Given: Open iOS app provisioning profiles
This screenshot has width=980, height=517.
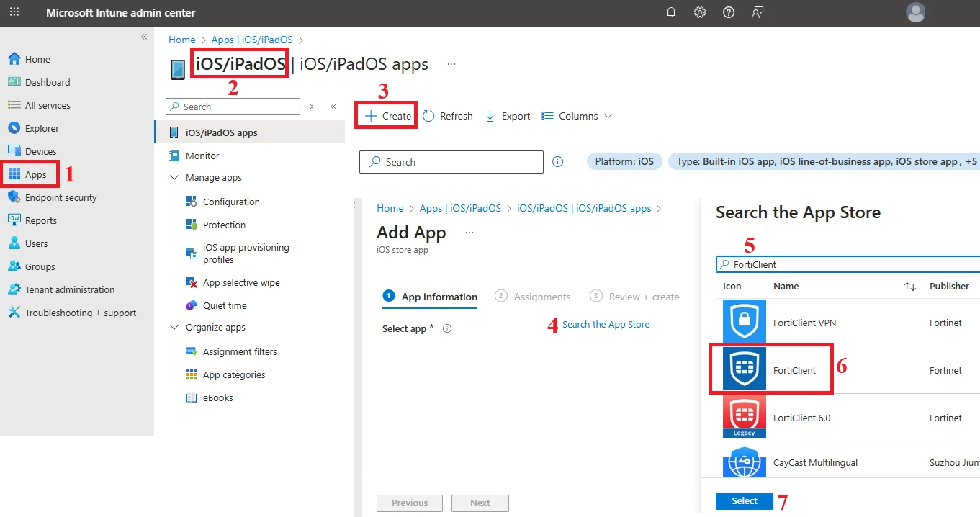Looking at the screenshot, I should (246, 253).
